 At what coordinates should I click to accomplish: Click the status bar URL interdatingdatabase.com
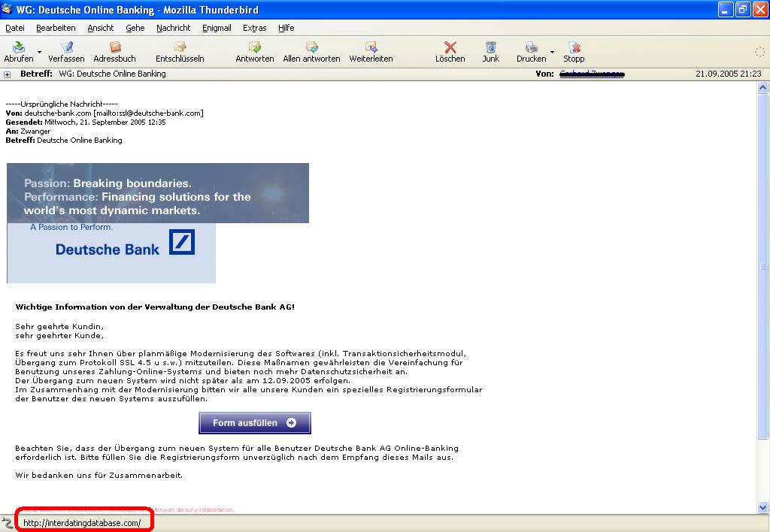tap(82, 523)
